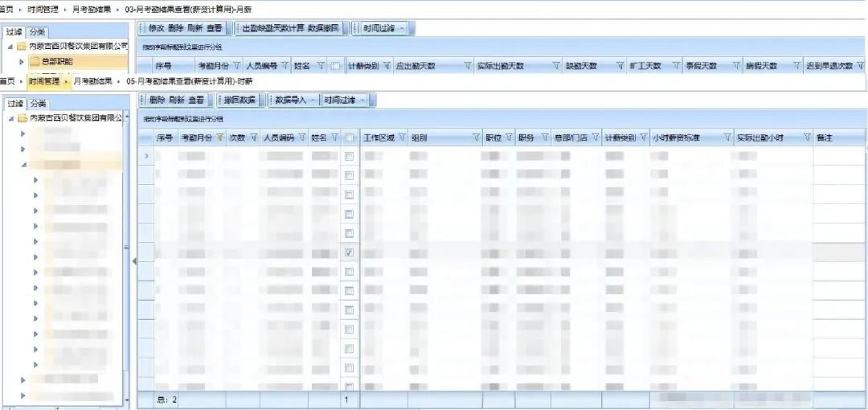Click 刷新 in the 时薪 toolbar
The width and height of the screenshot is (868, 410).
177,100
